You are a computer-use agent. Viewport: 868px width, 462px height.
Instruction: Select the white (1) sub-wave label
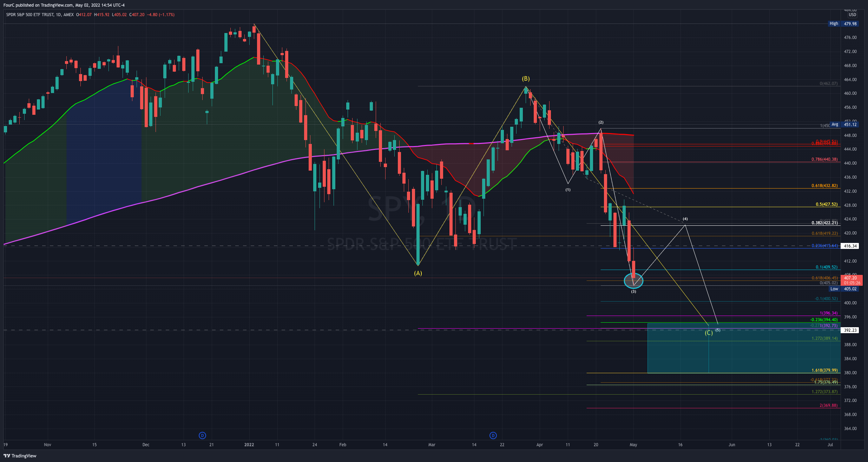point(568,190)
